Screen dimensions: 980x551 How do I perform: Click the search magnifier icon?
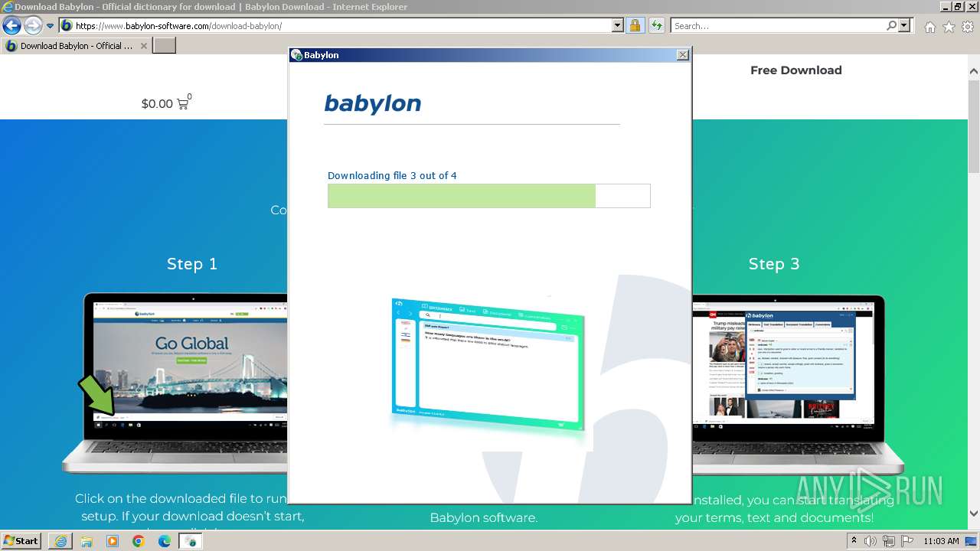tap(891, 25)
